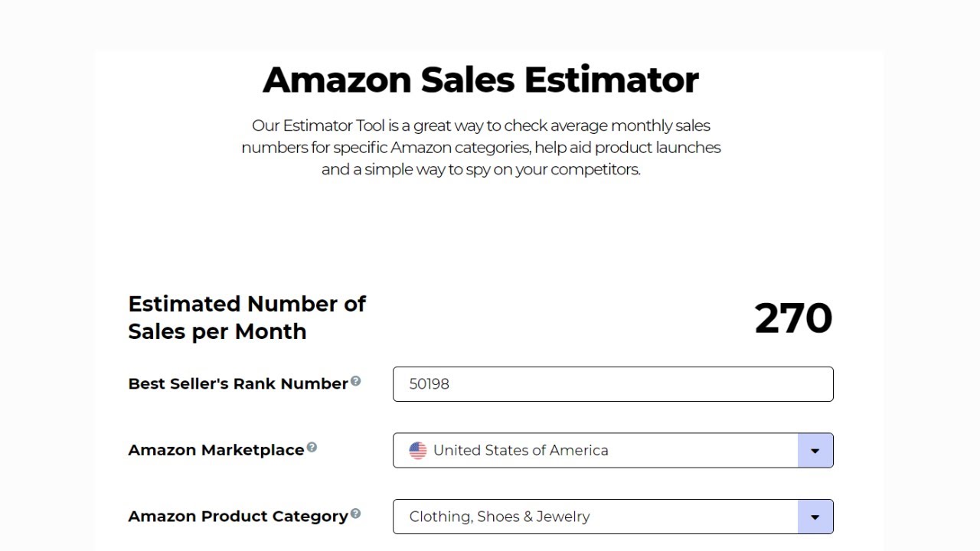The image size is (980, 551).
Task: Click the Amazon Sales Estimator heading
Action: [x=481, y=80]
